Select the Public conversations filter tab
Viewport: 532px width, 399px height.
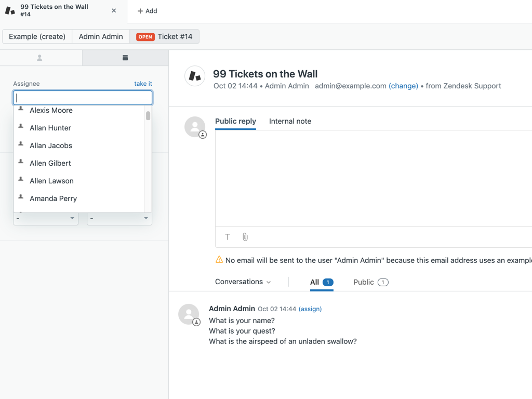[370, 282]
